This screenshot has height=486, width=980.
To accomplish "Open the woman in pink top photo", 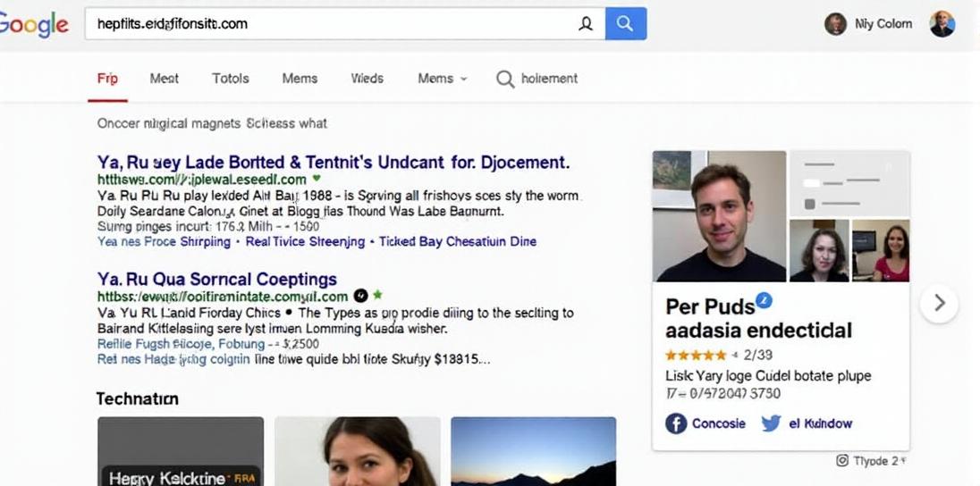I will [881, 250].
